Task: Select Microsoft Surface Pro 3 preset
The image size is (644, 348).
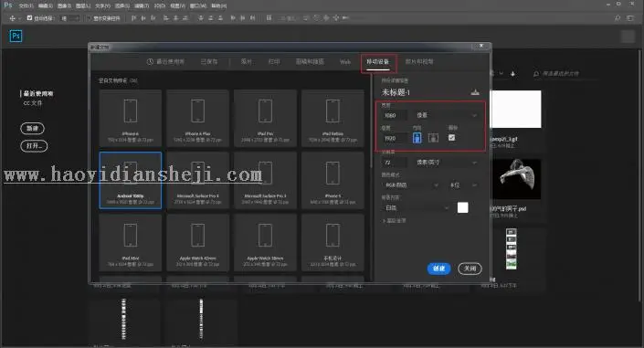Action: pos(265,180)
